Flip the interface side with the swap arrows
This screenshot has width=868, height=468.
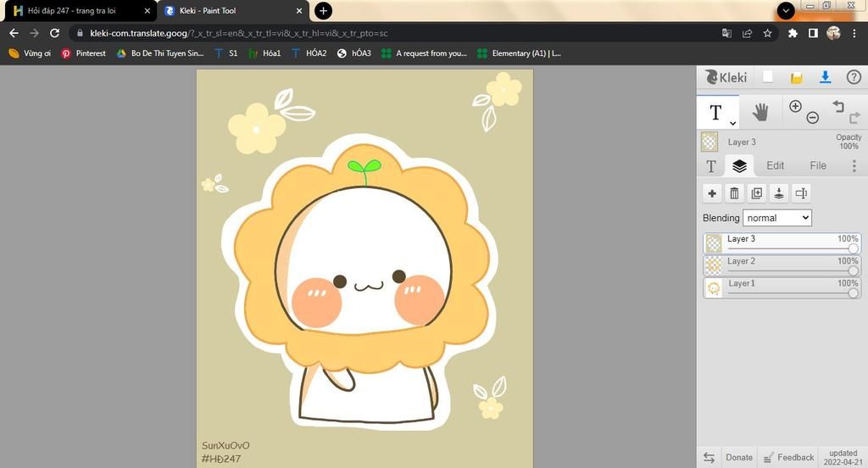[709, 457]
